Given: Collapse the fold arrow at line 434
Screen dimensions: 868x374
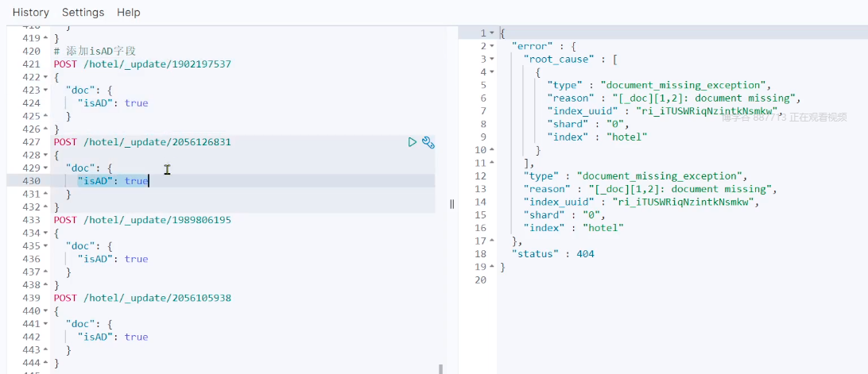Looking at the screenshot, I should [46, 233].
